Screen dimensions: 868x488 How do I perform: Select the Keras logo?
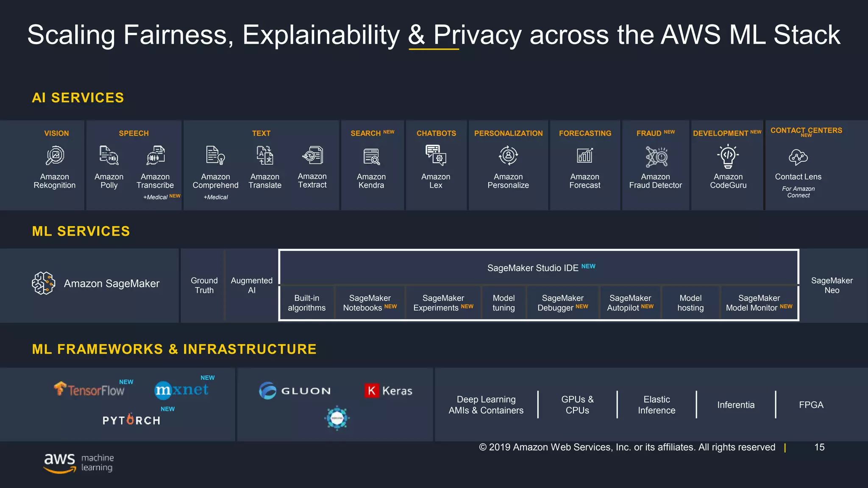click(x=388, y=391)
